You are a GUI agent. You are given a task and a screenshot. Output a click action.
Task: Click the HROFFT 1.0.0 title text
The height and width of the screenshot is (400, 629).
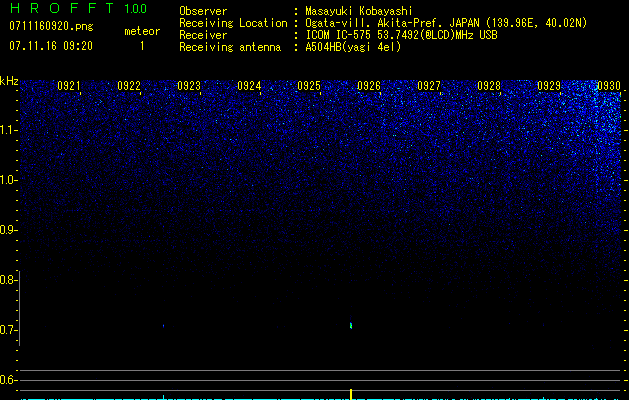tap(78, 8)
